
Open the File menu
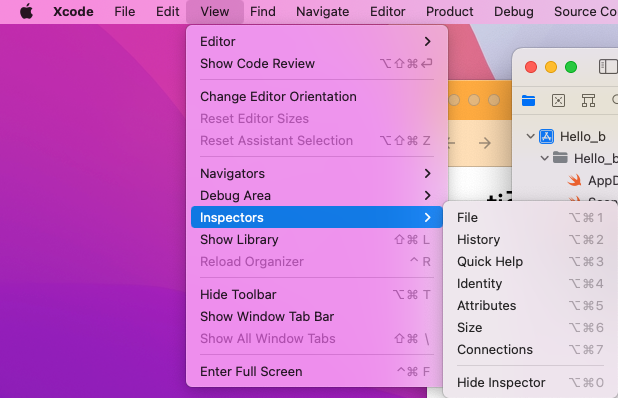(x=125, y=11)
